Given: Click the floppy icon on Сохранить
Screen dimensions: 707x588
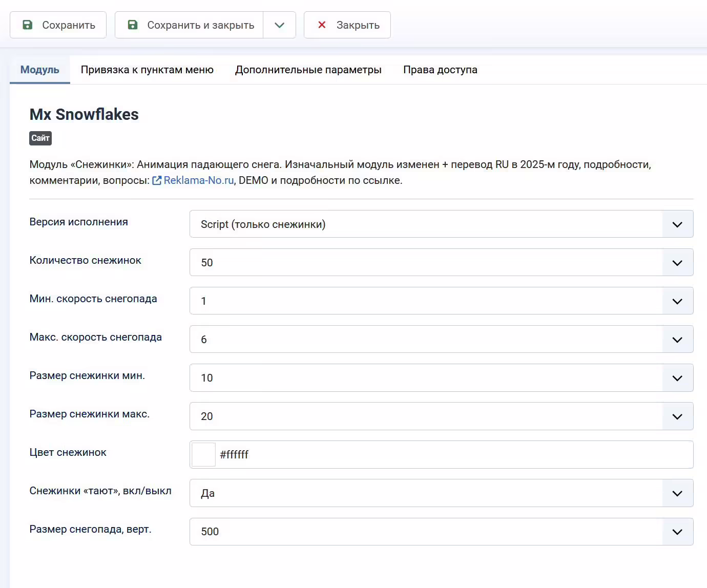Looking at the screenshot, I should (28, 25).
